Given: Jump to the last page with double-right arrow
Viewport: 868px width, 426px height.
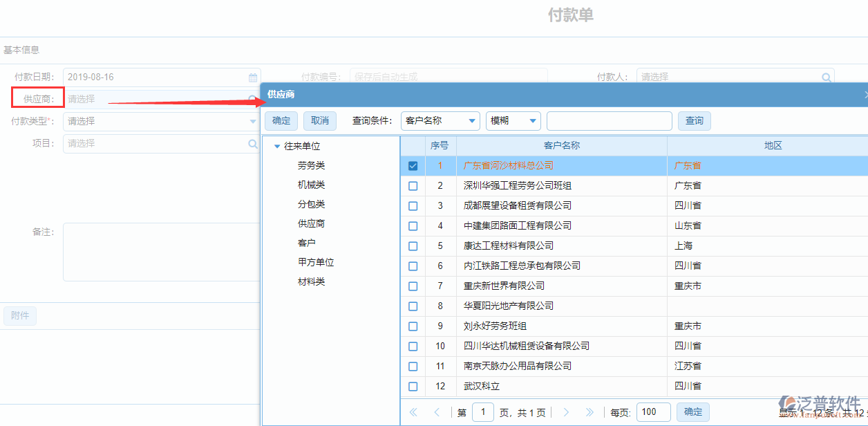Looking at the screenshot, I should (589, 412).
